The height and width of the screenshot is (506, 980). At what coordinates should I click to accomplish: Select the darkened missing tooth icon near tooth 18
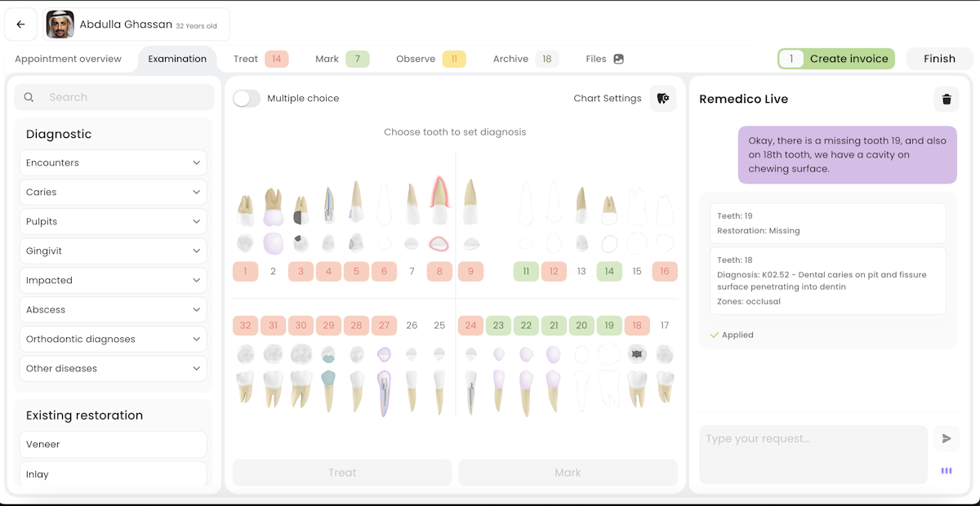click(637, 353)
